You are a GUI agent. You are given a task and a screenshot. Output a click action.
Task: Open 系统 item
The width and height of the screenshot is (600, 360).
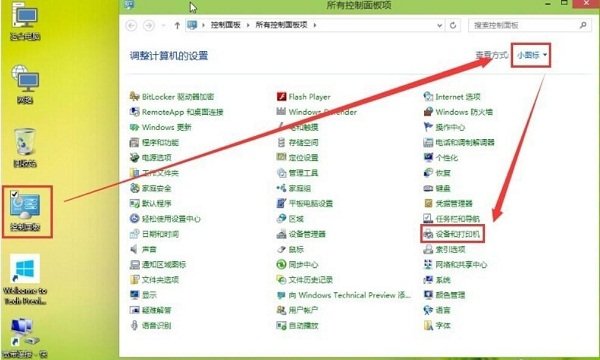437,280
